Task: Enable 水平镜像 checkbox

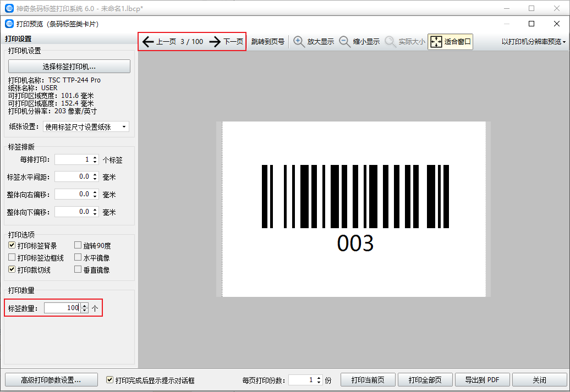Action: point(78,258)
